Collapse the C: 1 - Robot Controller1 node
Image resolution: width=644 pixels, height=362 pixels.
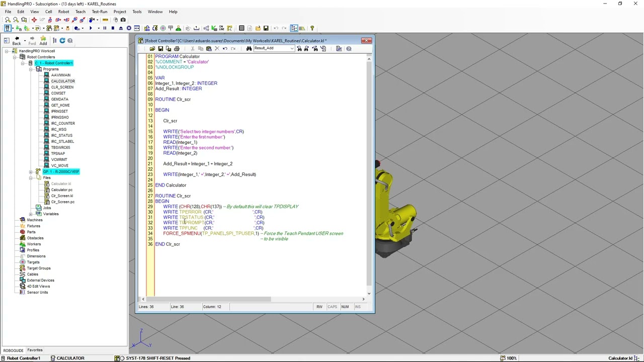pyautogui.click(x=23, y=63)
